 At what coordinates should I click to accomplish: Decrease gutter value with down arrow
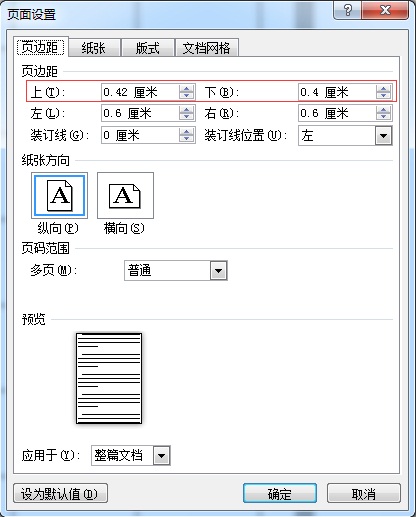tap(187, 139)
